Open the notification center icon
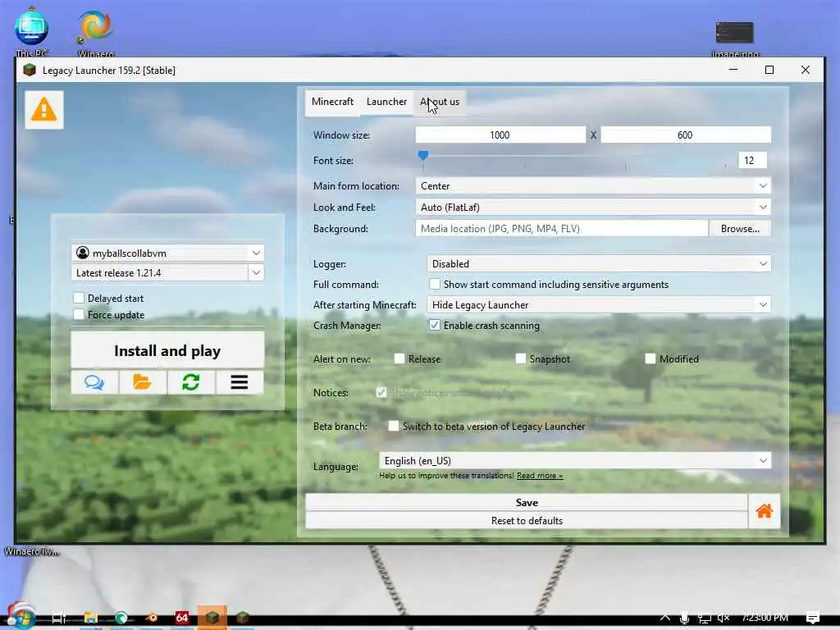The width and height of the screenshot is (840, 630). pos(813,618)
